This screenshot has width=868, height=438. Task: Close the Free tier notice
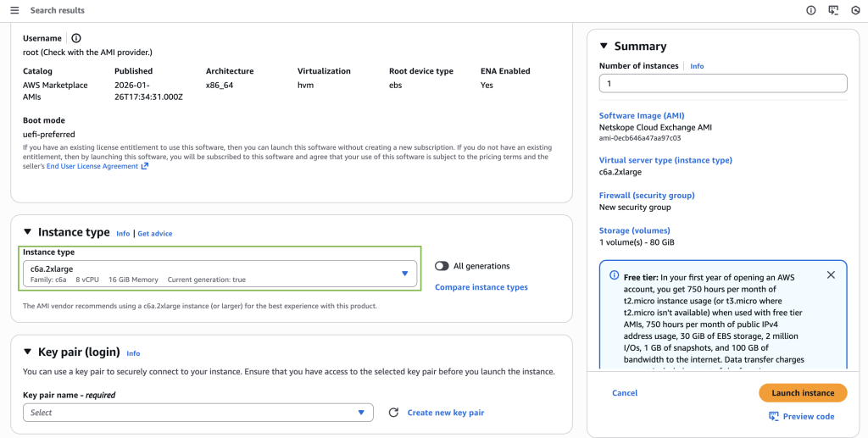click(831, 274)
